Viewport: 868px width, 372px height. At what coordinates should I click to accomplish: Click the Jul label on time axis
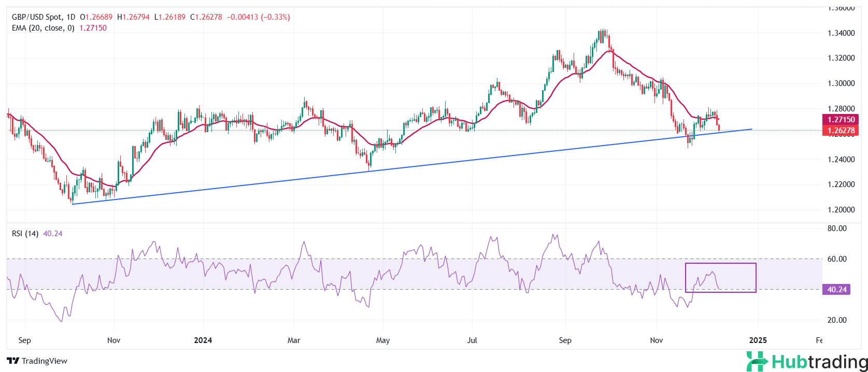click(x=472, y=340)
